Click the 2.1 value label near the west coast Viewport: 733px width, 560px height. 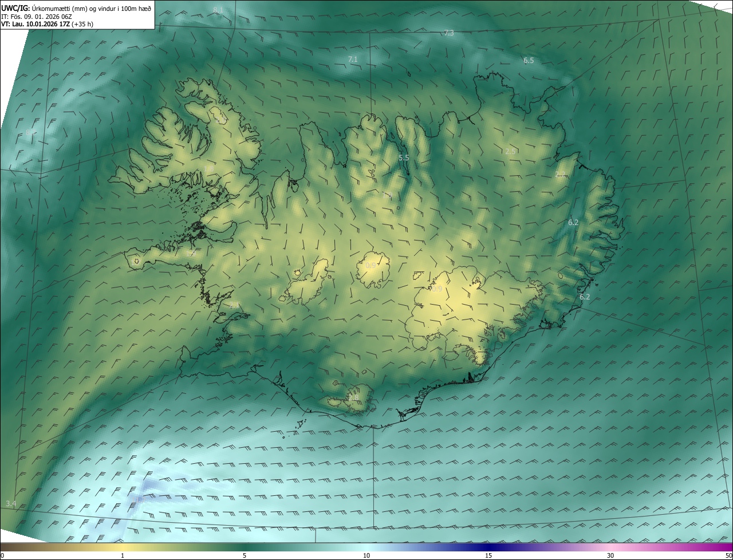[x=234, y=306]
